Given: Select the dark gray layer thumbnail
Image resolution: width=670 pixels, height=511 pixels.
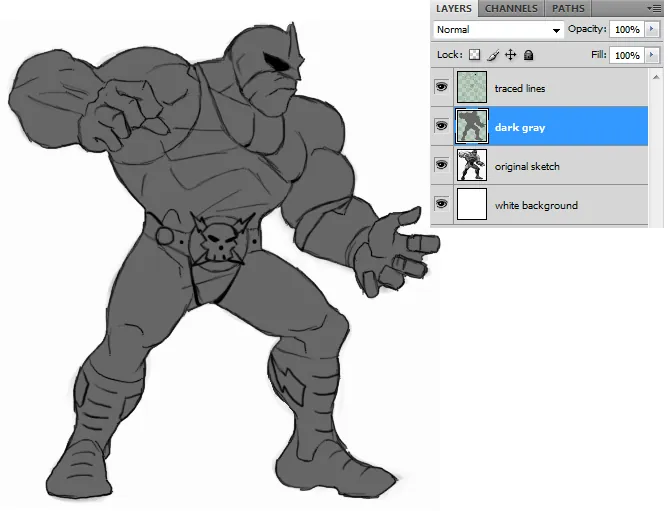Looking at the screenshot, I should point(472,126).
